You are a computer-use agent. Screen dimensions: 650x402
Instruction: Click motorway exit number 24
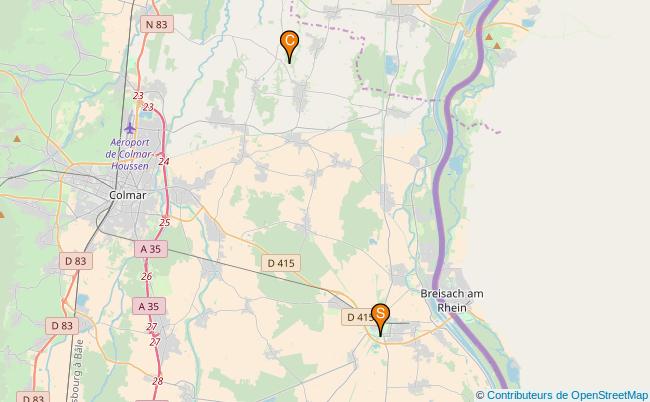tap(164, 161)
